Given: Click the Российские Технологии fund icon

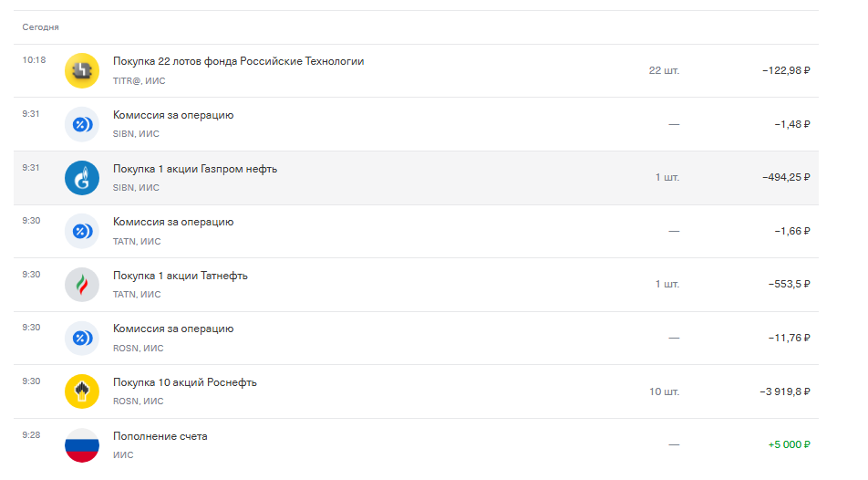Looking at the screenshot, I should [x=82, y=70].
